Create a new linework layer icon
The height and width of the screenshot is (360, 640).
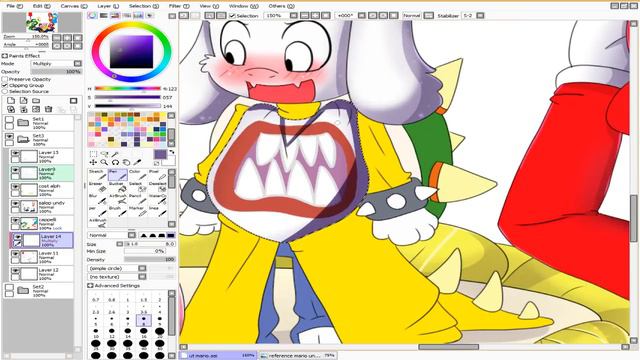(x=24, y=100)
